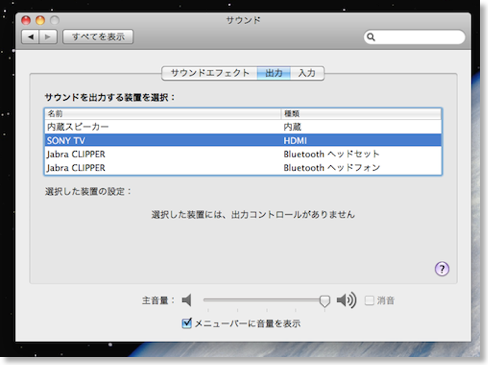
Task: Click the magnifying glass search icon
Action: (371, 37)
